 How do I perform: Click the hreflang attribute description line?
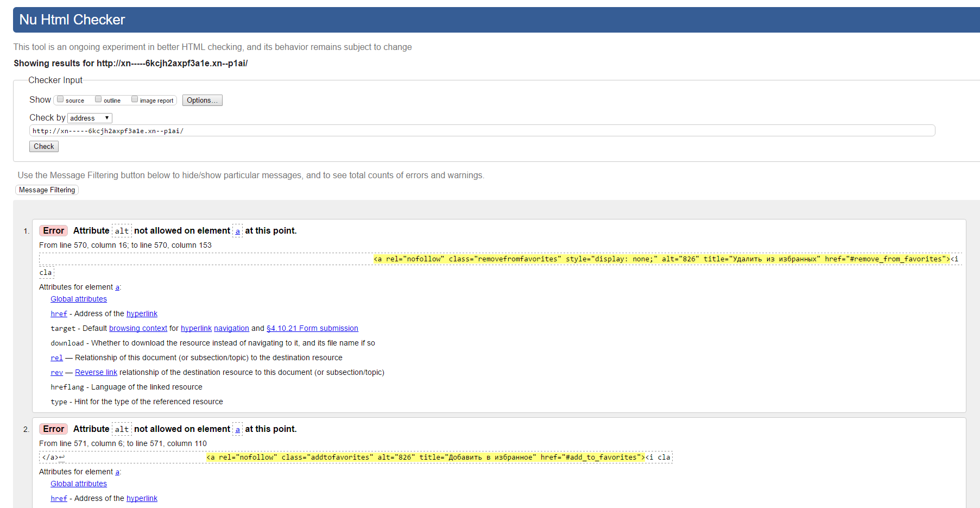127,387
